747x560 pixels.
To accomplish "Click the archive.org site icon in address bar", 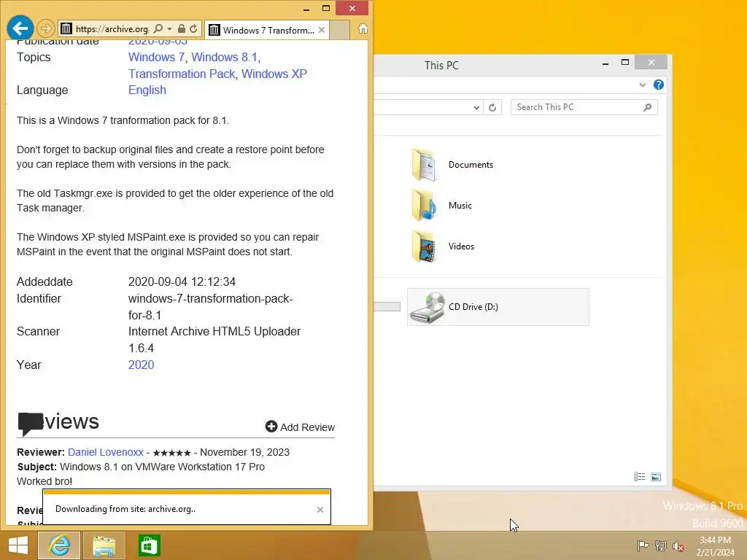I will (x=66, y=29).
